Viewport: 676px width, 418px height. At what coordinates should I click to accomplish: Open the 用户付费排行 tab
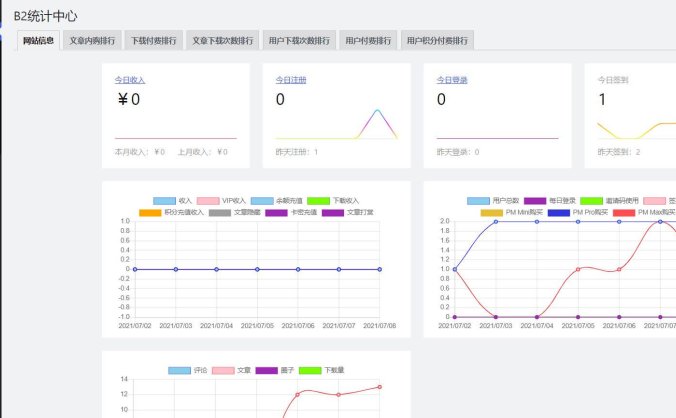pos(367,41)
